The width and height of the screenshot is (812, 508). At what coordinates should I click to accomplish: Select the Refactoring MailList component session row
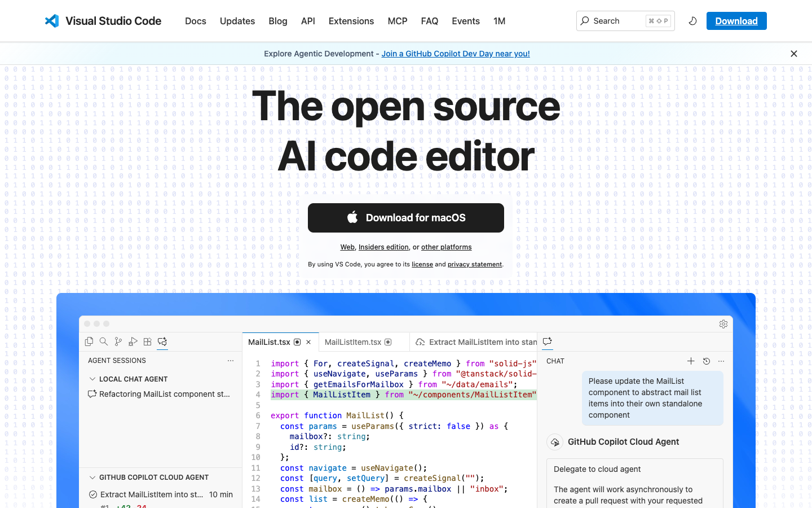pyautogui.click(x=160, y=394)
